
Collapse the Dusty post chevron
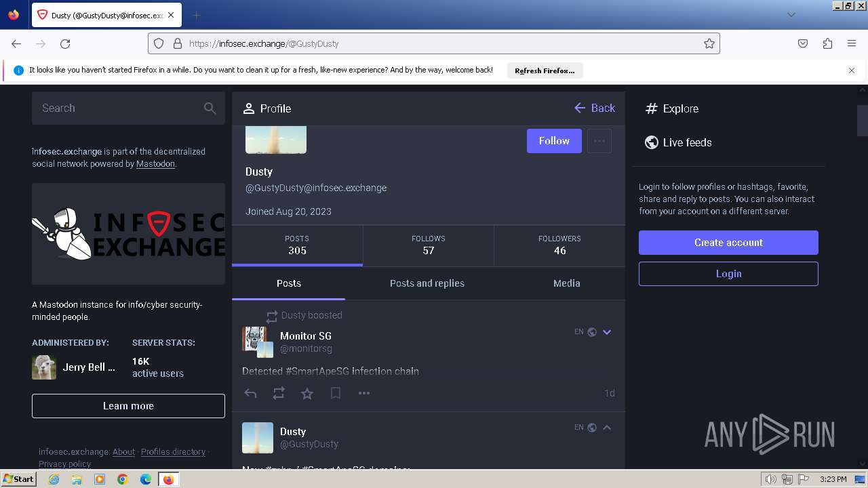(x=607, y=428)
